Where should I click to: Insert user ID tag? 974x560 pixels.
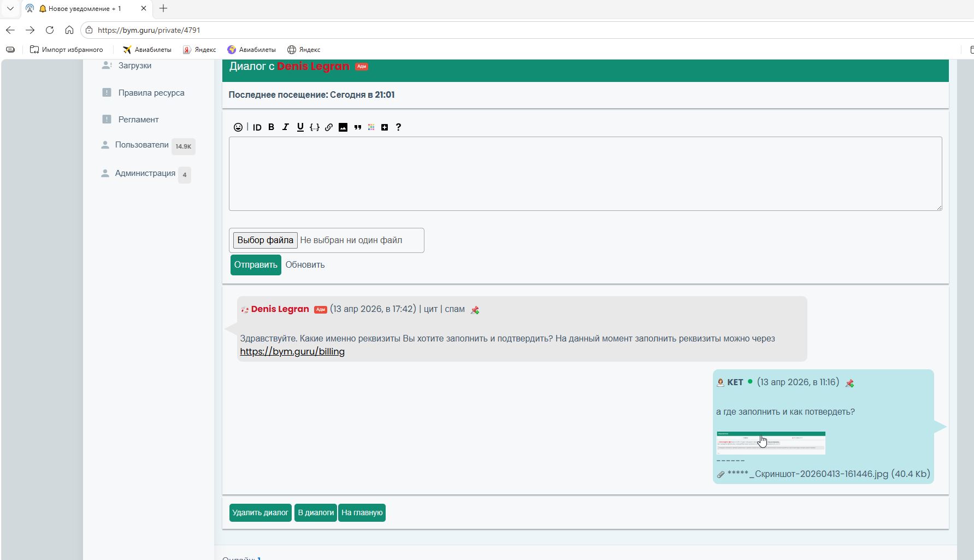(x=257, y=127)
